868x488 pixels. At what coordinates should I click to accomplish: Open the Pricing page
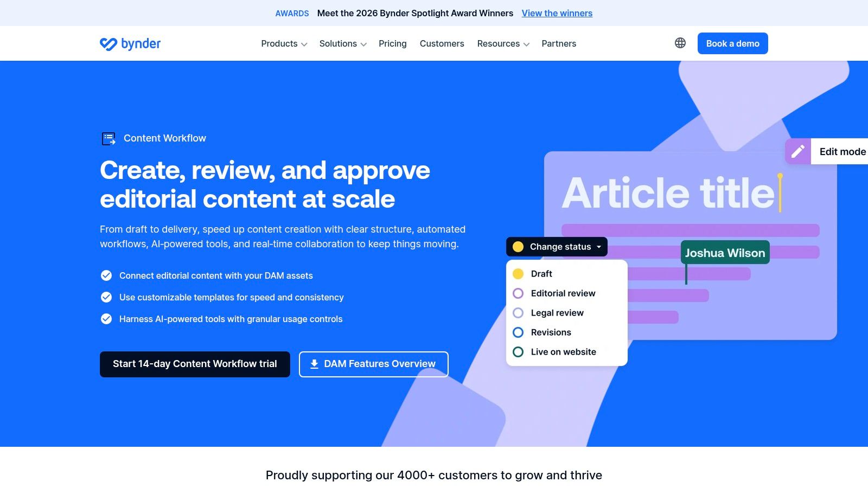coord(393,43)
